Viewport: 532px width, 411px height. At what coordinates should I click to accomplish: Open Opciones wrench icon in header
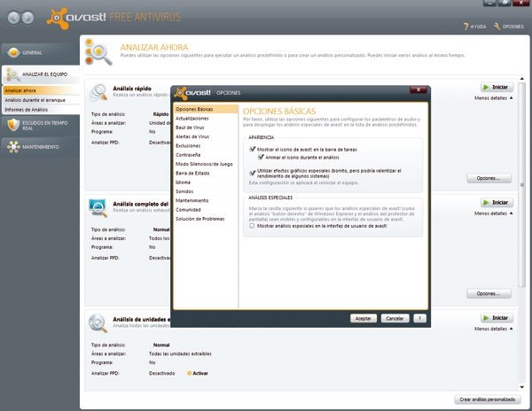497,27
